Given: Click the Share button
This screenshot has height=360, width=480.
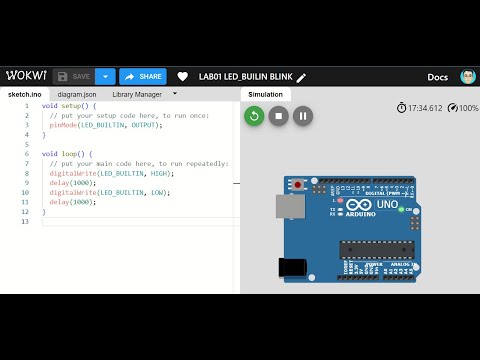Looking at the screenshot, I should pyautogui.click(x=143, y=77).
